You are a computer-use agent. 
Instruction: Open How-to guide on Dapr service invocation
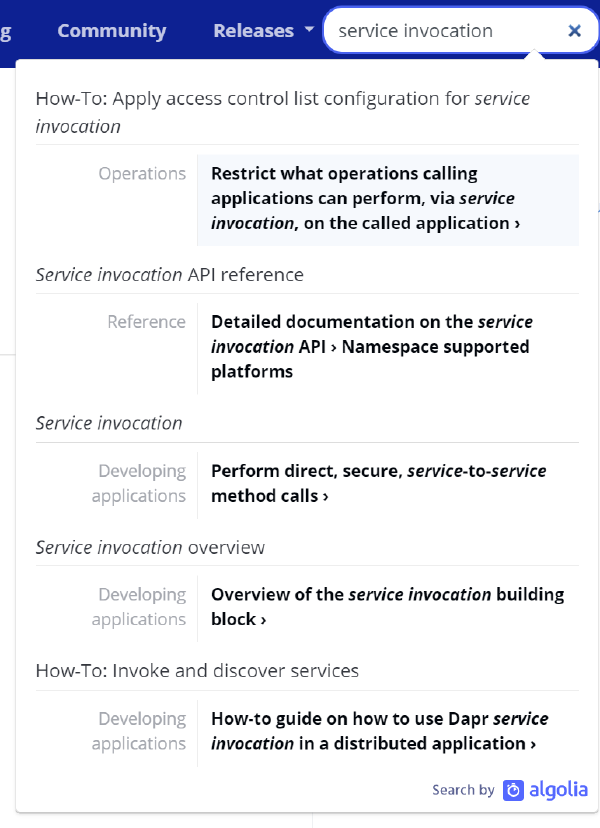coord(388,731)
